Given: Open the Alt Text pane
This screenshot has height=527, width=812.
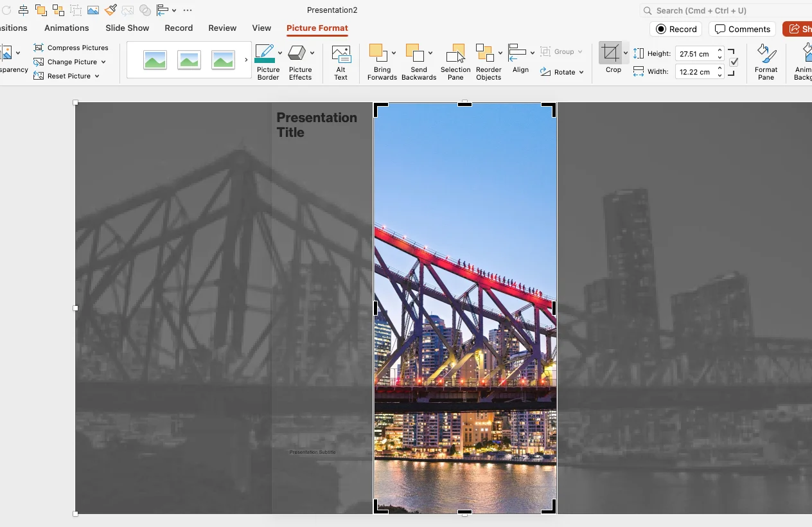Looking at the screenshot, I should (340, 62).
